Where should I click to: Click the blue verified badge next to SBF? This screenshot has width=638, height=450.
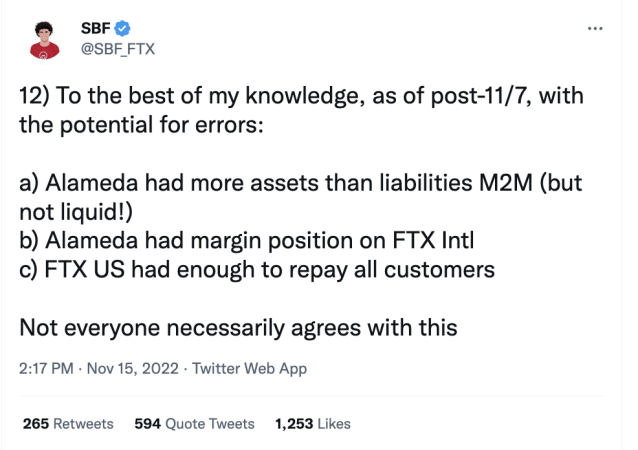click(x=123, y=27)
